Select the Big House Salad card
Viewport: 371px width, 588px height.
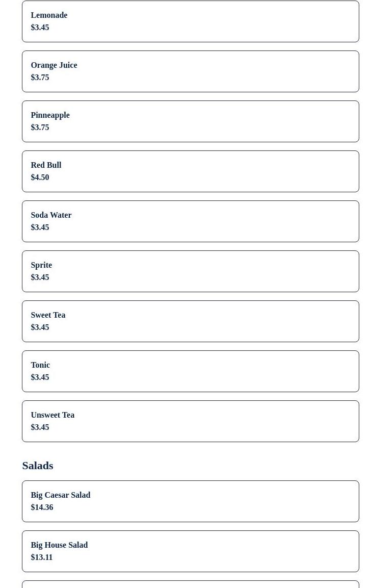click(x=190, y=551)
